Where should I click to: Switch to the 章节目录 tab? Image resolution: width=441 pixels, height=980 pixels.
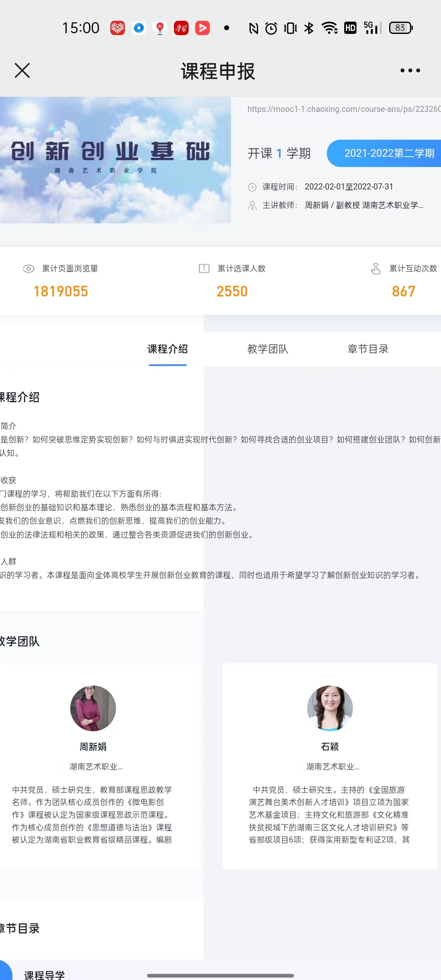point(368,349)
